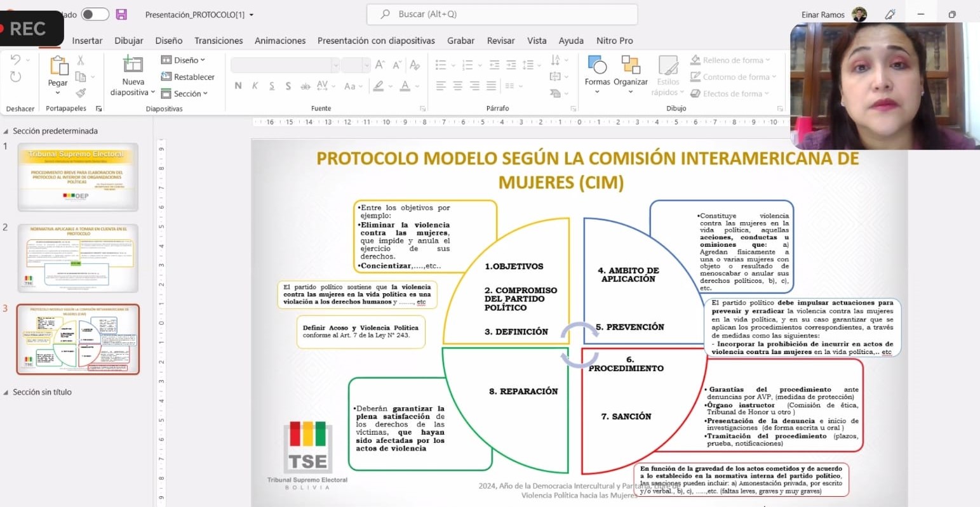Open the Formas shapes gallery

[597, 66]
